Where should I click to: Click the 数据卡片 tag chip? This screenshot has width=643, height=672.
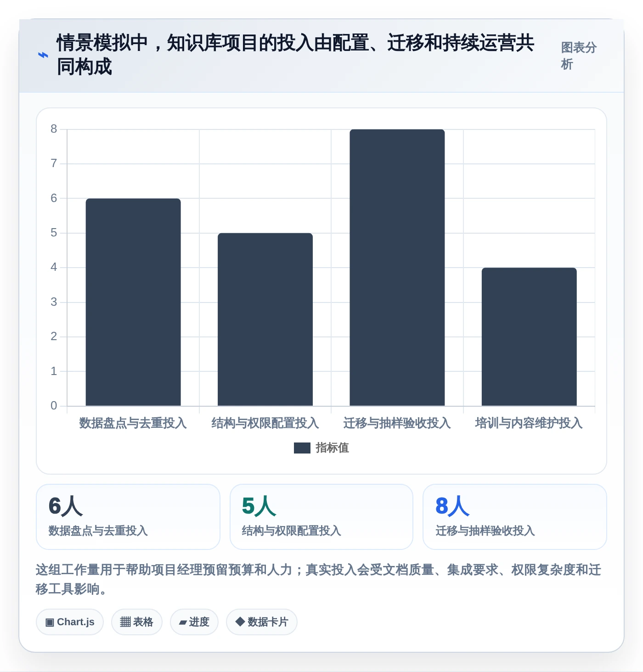point(262,622)
